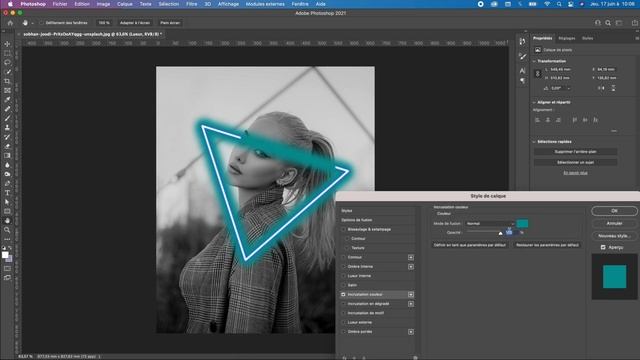Open the Mode de fusion dropdown
Screen dimensions: 640x360
pos(490,224)
